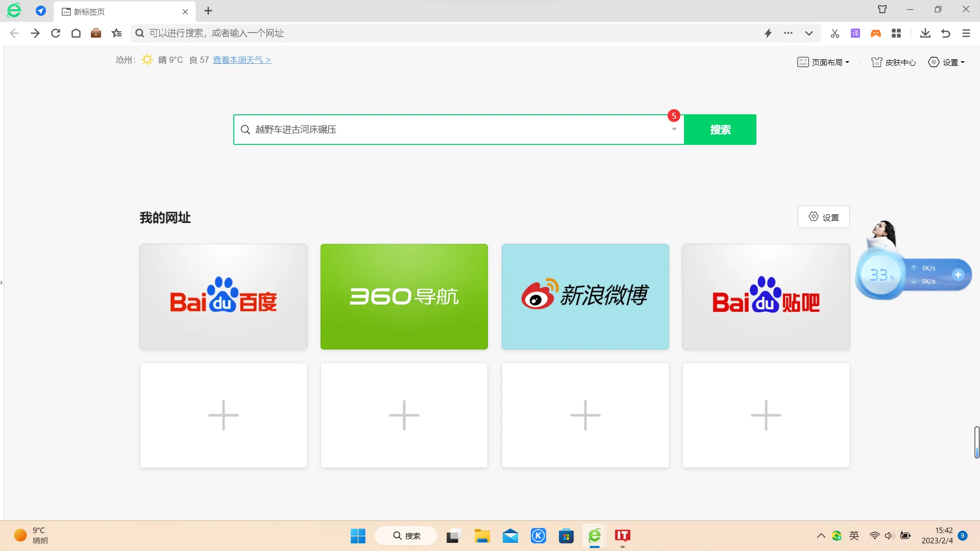
Task: Click the lightning speed mode icon
Action: coord(768,33)
